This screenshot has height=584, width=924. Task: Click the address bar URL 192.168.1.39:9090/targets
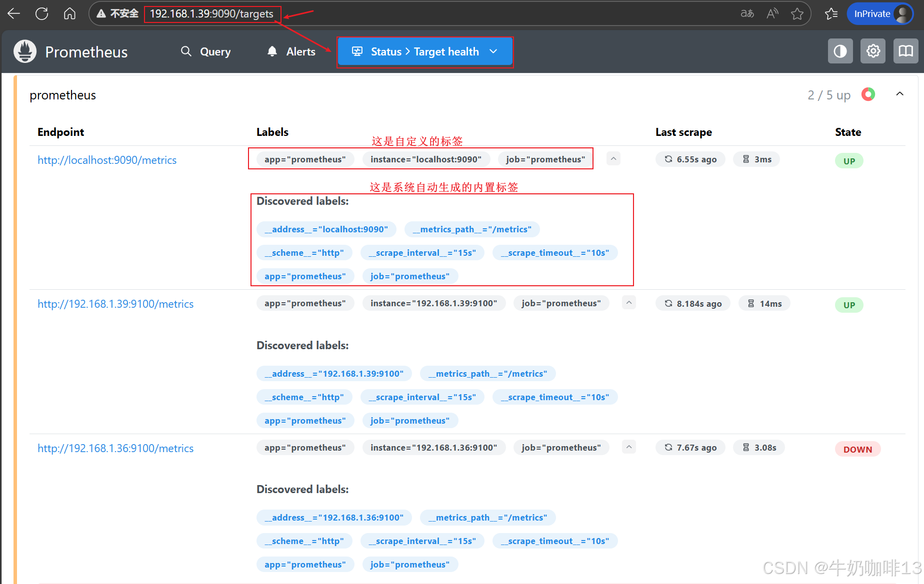(211, 14)
